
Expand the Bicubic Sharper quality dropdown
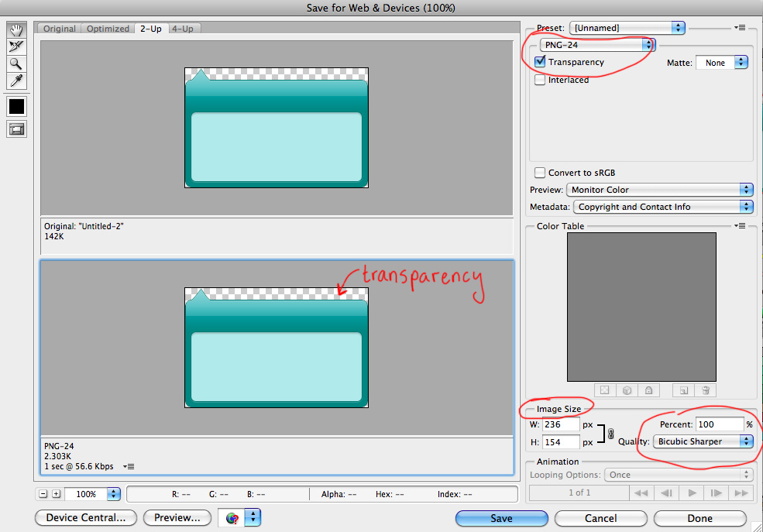tap(703, 441)
